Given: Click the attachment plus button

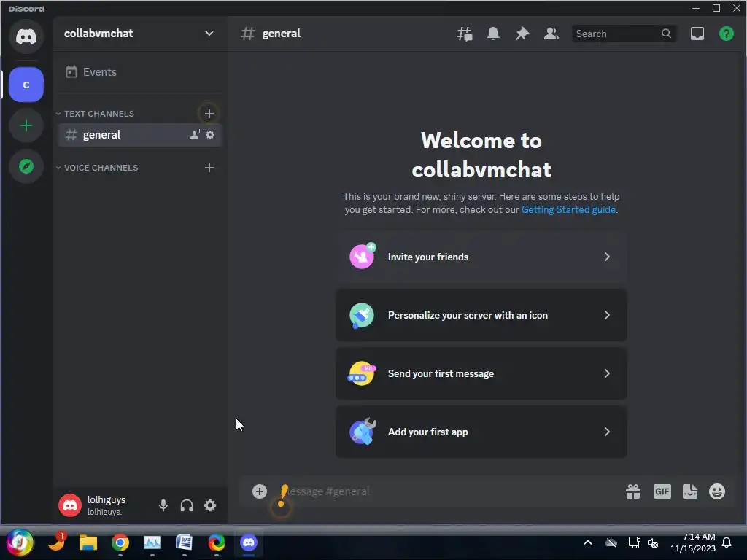Looking at the screenshot, I should click(x=260, y=491).
